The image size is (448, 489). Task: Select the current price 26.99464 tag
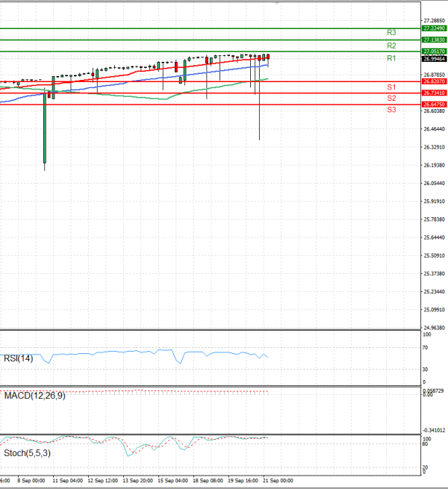click(435, 59)
